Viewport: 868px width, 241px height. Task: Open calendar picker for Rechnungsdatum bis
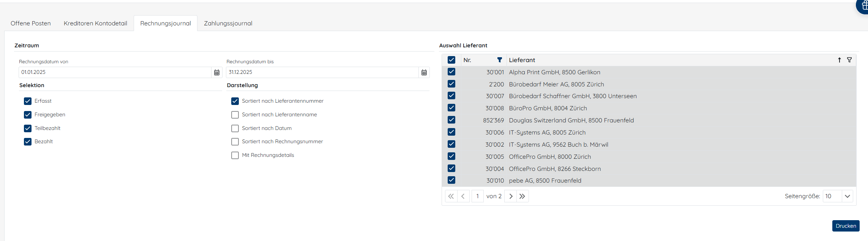click(424, 72)
